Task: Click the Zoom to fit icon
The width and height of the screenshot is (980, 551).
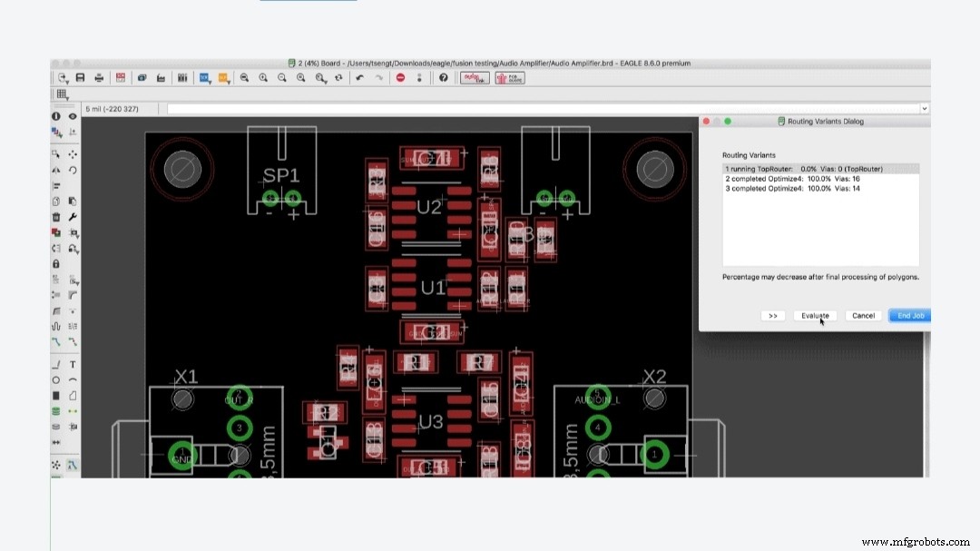Action: point(243,78)
